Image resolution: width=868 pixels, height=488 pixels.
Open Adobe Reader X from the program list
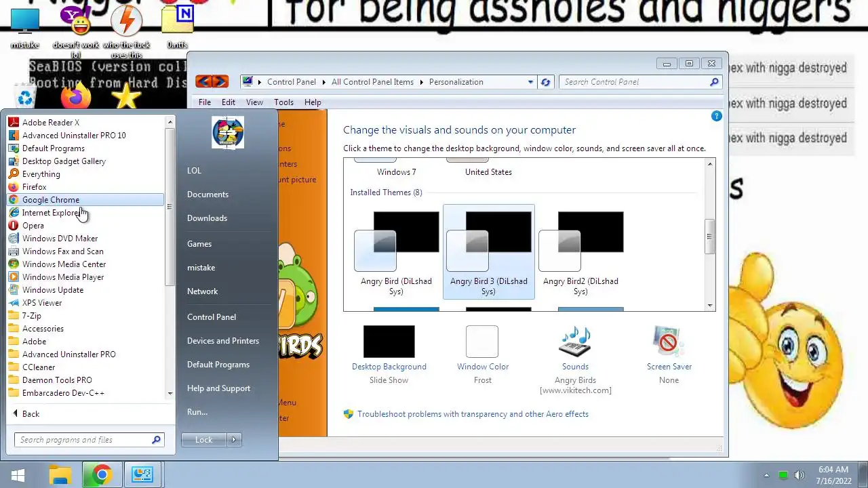pyautogui.click(x=51, y=123)
